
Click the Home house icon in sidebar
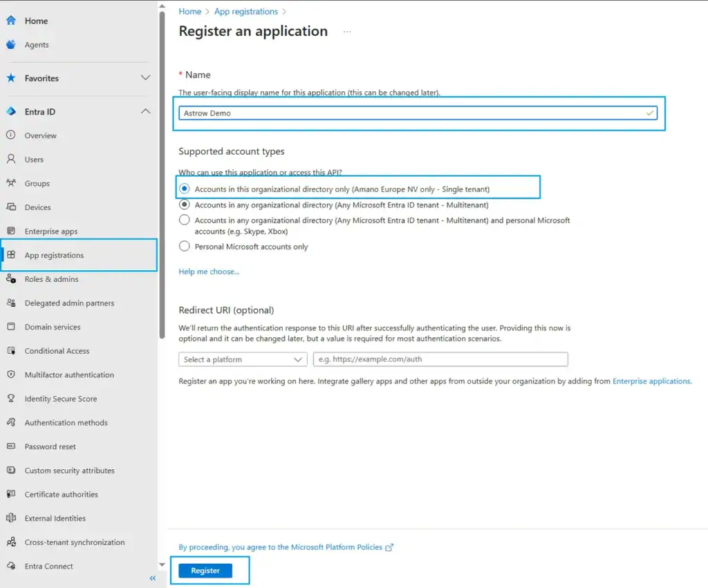[x=11, y=20]
